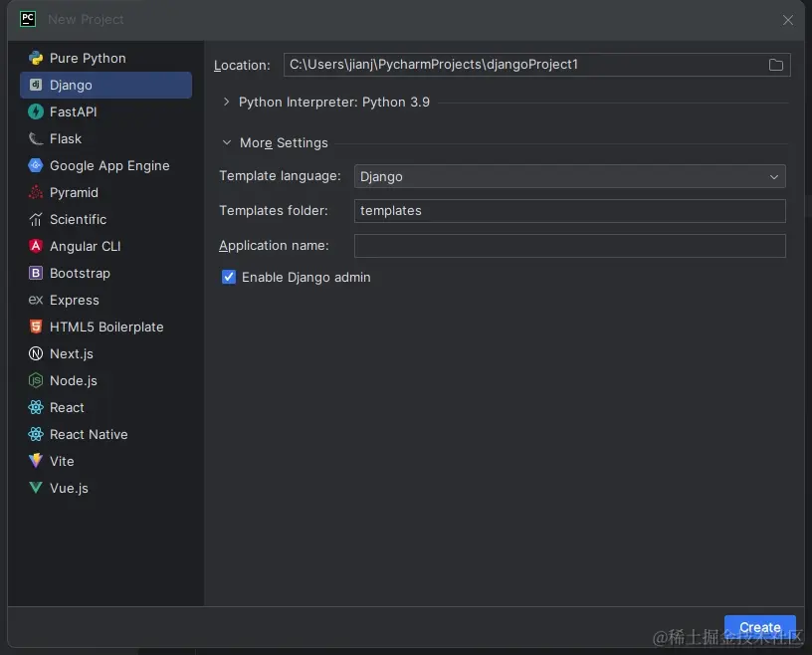Choose the Pyramid project type label
Viewport: 812px width, 655px height.
(x=74, y=193)
